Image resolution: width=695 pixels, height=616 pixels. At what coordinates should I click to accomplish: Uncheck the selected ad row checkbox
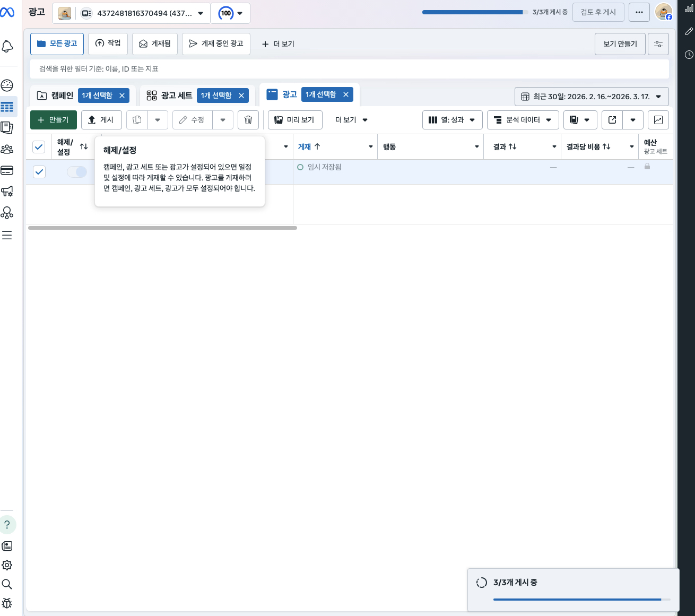pos(39,172)
